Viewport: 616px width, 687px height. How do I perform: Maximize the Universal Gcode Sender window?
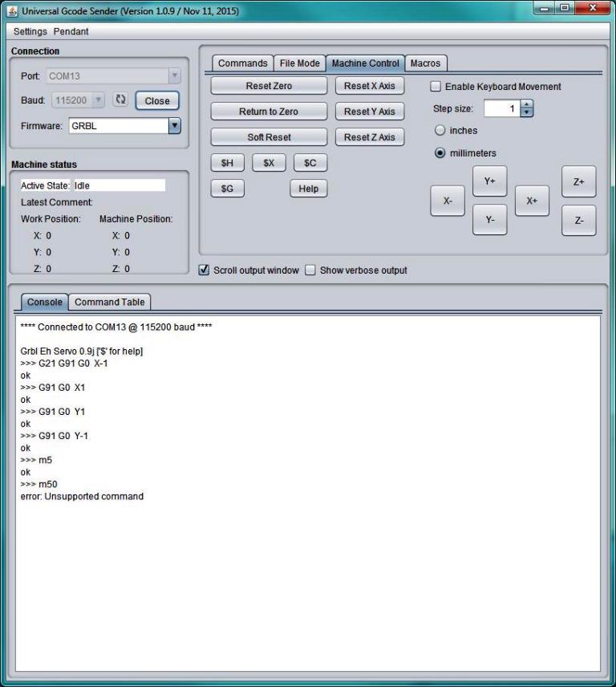coord(565,8)
